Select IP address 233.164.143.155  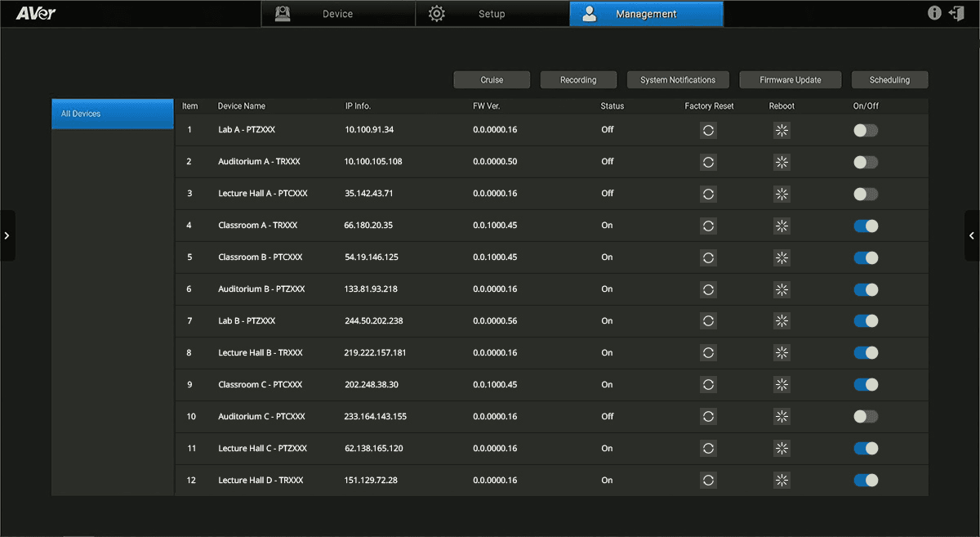coord(376,417)
